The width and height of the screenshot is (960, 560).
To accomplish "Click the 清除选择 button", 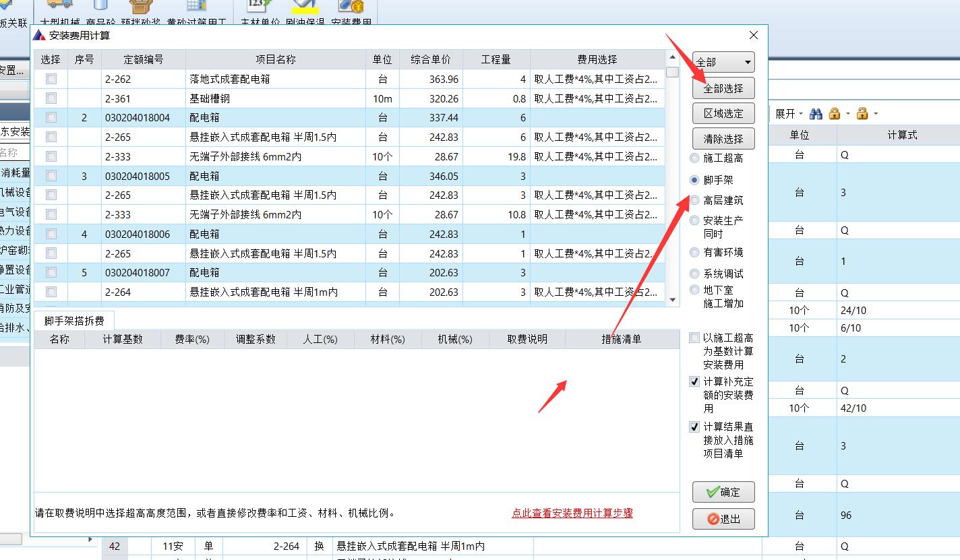I will coord(723,139).
